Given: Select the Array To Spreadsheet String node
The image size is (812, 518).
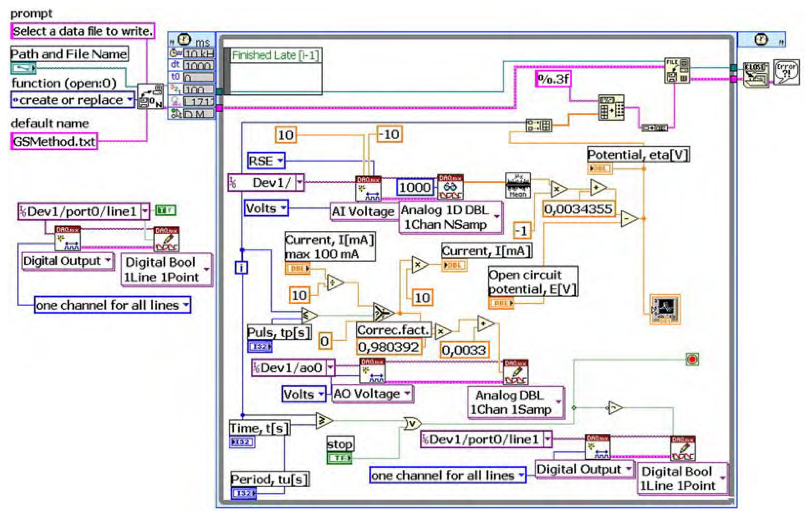Looking at the screenshot, I should click(611, 107).
